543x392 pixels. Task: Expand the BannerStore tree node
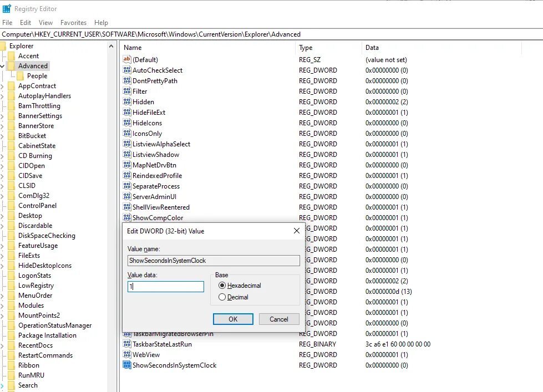2,126
